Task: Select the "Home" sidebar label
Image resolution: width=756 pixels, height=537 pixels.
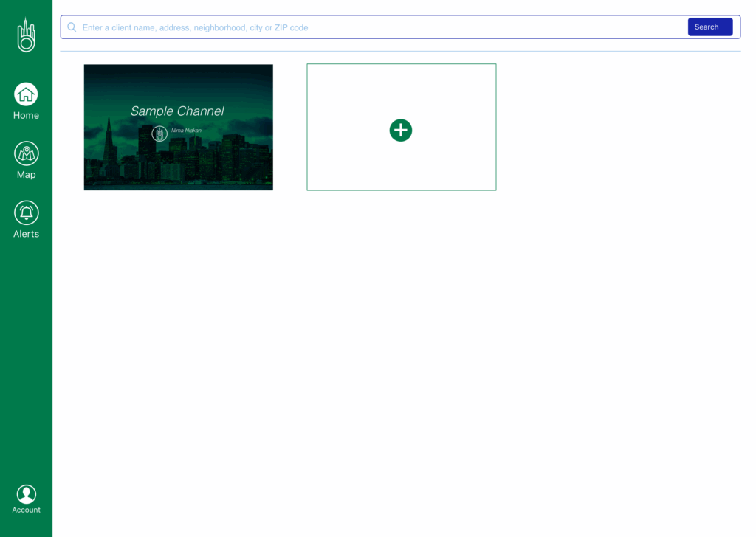Action: [26, 116]
